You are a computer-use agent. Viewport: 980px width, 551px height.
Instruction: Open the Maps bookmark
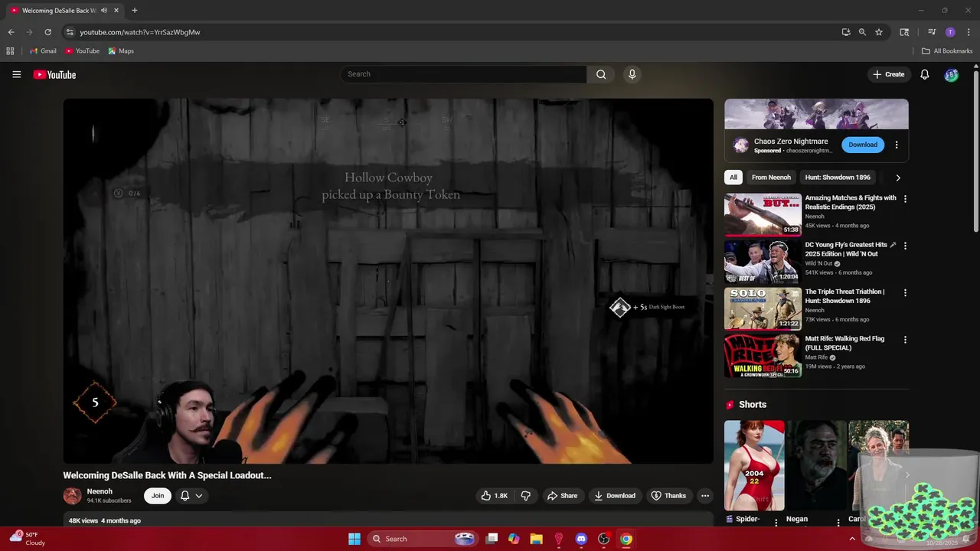121,51
